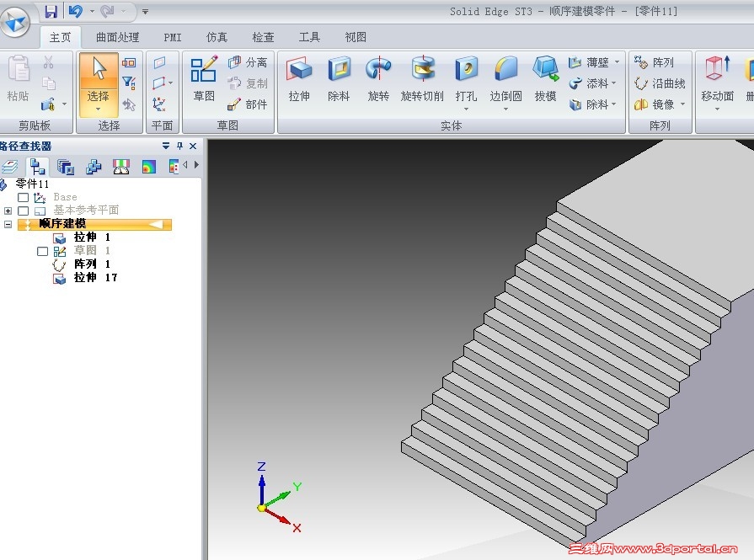
Task: Click the 镜像 mirror button
Action: 655,104
